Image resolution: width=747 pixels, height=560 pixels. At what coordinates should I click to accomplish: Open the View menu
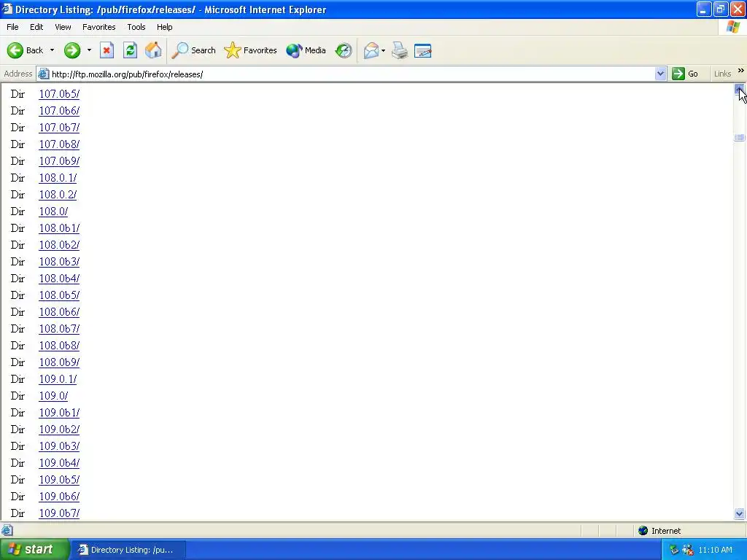(x=63, y=27)
